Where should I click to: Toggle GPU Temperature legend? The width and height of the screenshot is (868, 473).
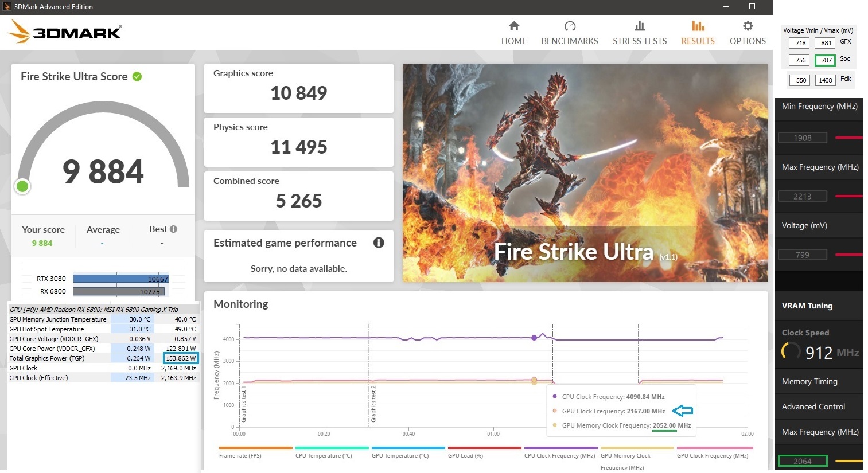point(408,452)
